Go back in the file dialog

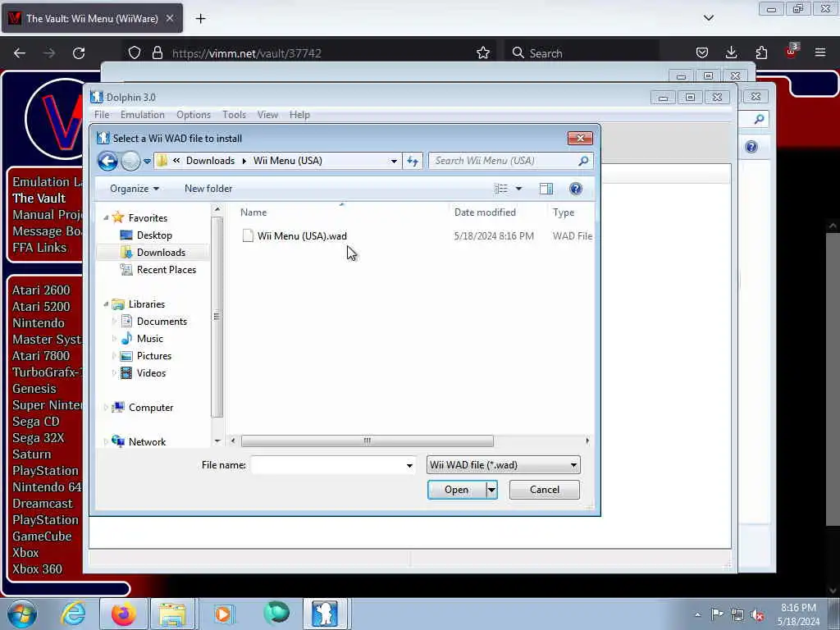(x=107, y=161)
